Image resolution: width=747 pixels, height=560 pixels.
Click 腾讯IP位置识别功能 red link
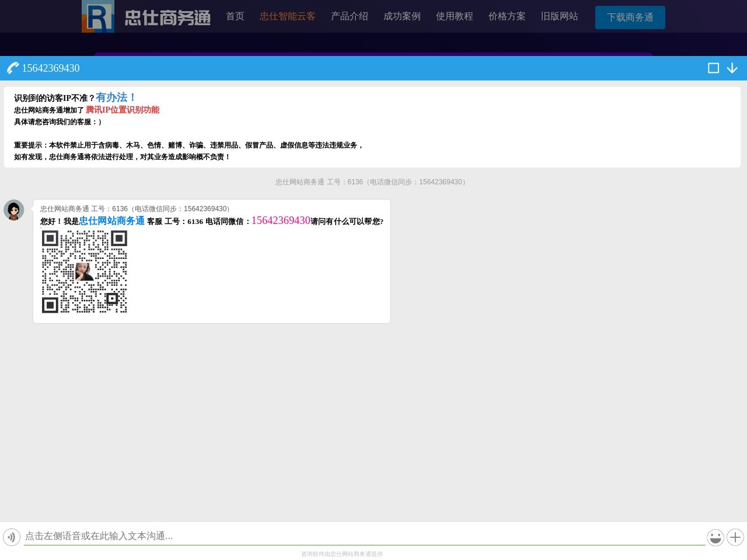click(x=123, y=110)
